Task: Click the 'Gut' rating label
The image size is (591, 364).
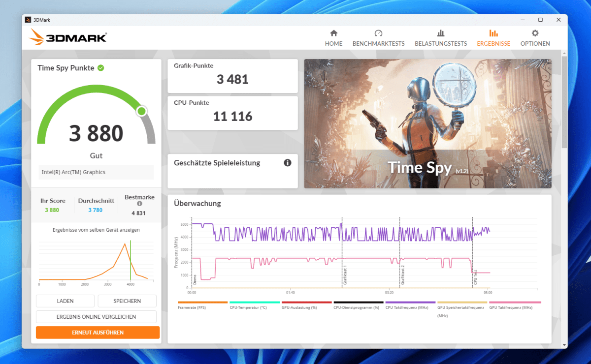Action: tap(96, 155)
